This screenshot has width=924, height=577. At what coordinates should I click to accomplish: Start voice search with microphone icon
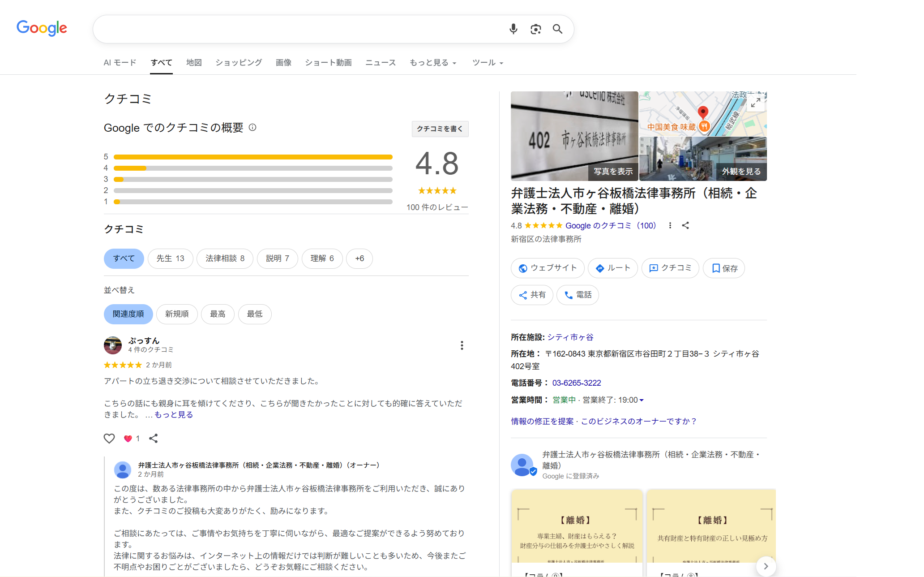click(513, 29)
